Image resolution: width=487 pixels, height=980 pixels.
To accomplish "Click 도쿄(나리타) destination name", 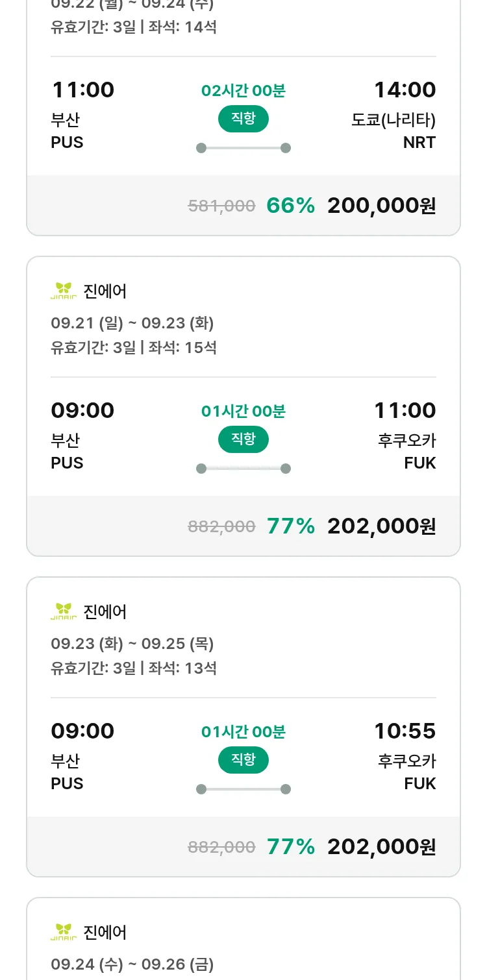I will [x=393, y=120].
